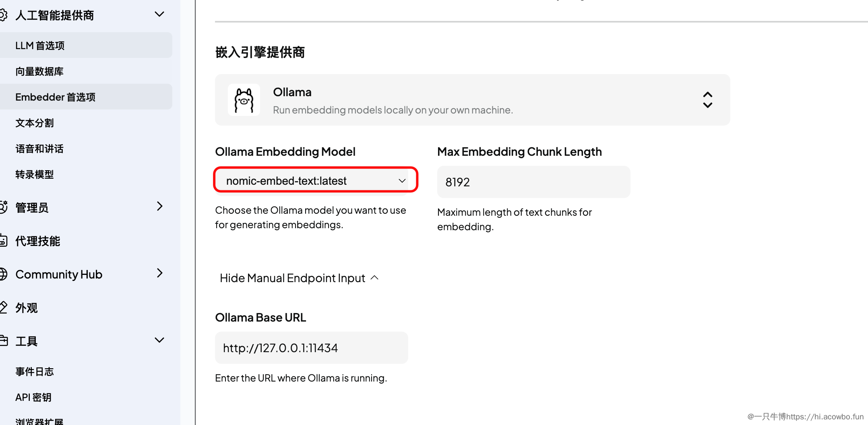The height and width of the screenshot is (425, 868).
Task: Switch to Embedder 首选项 menu item
Action: pos(56,97)
